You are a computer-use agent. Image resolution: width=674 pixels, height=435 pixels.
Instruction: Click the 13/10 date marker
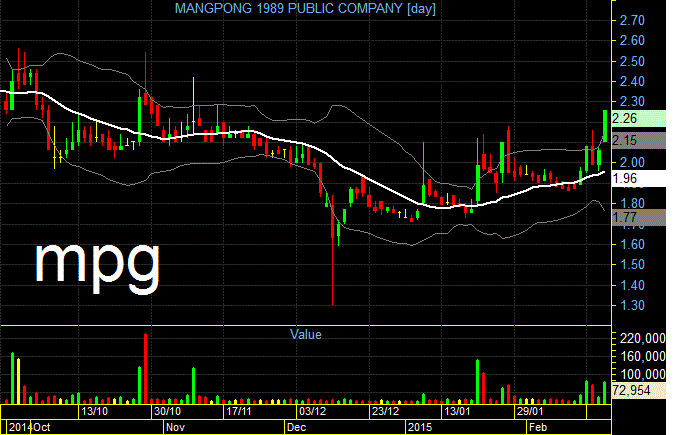(95, 411)
